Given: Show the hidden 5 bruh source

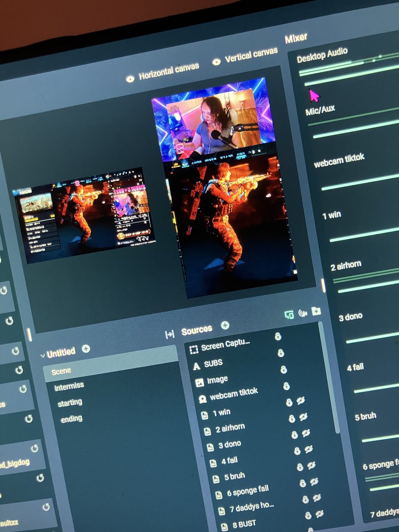Looking at the screenshot, I should (x=311, y=465).
